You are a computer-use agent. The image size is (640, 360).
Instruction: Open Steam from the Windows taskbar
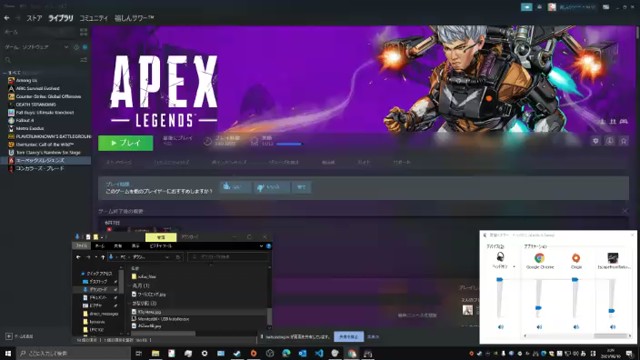tap(237, 353)
